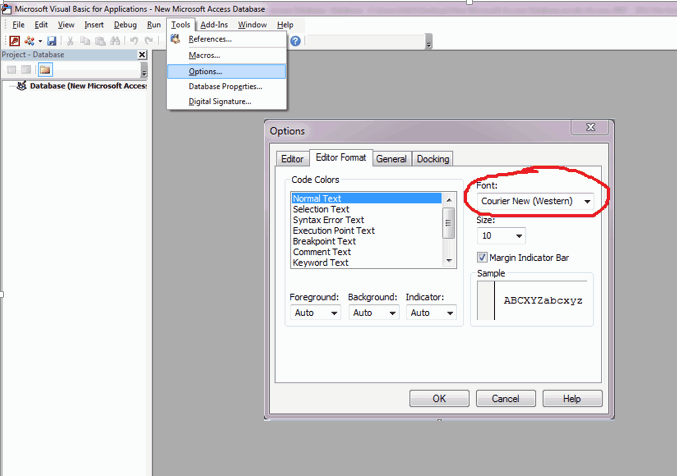
Task: Select Syntax Error Text in list
Action: coord(367,220)
